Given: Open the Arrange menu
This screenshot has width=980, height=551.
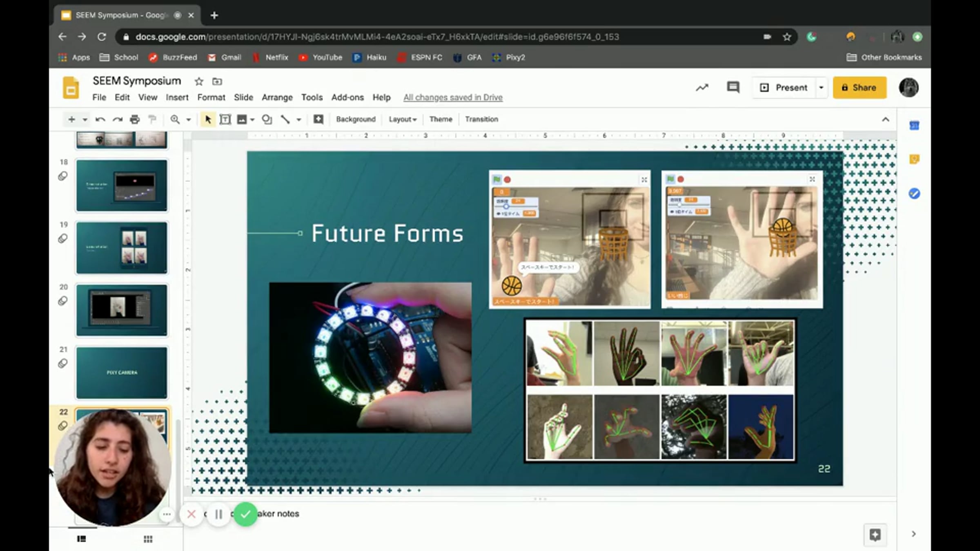Looking at the screenshot, I should click(277, 97).
